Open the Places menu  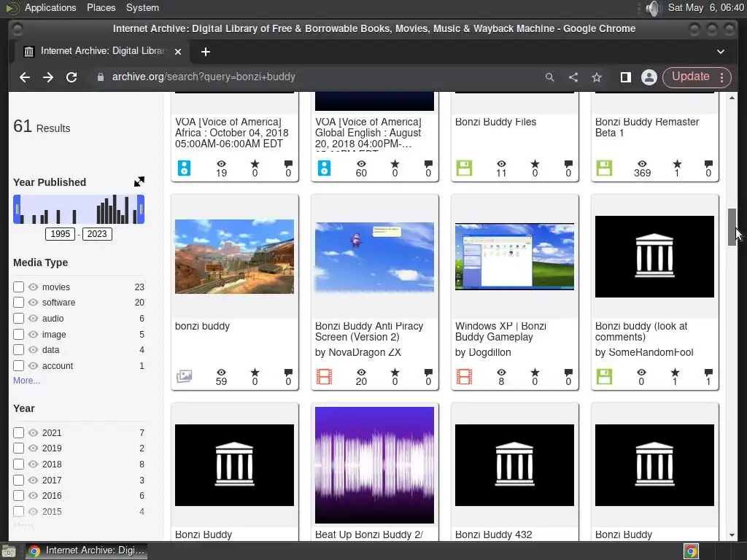point(101,7)
